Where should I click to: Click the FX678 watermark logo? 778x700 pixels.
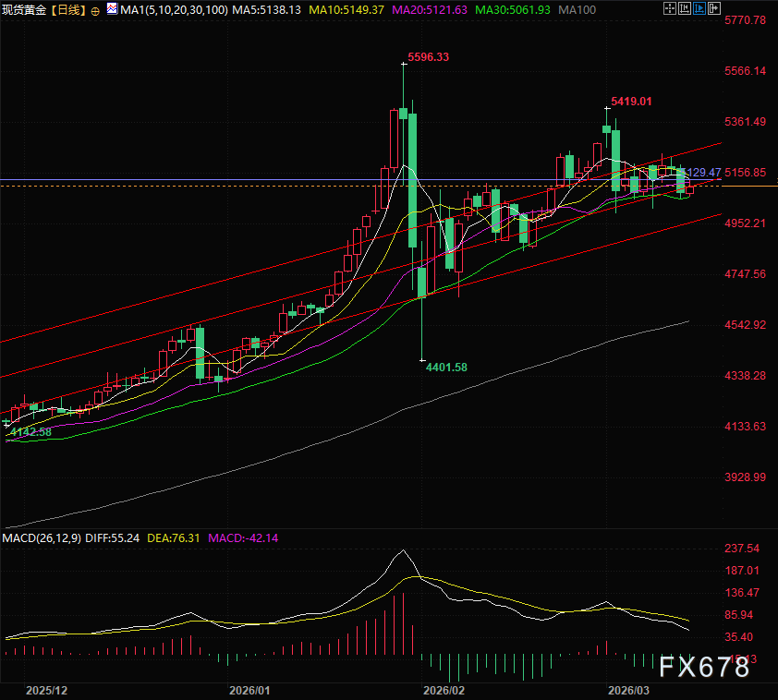703,668
